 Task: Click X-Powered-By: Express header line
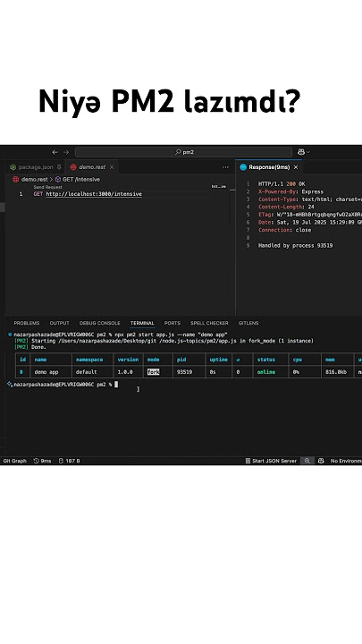pyautogui.click(x=290, y=191)
